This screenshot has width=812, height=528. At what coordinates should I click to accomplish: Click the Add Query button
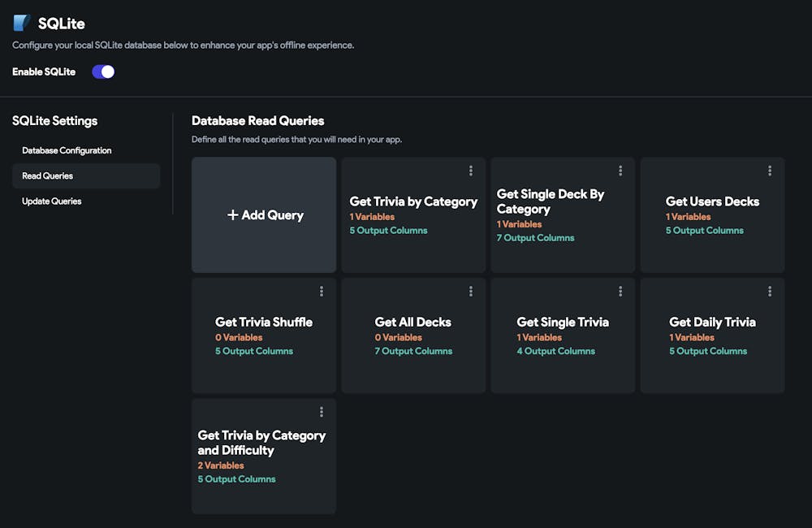point(264,215)
